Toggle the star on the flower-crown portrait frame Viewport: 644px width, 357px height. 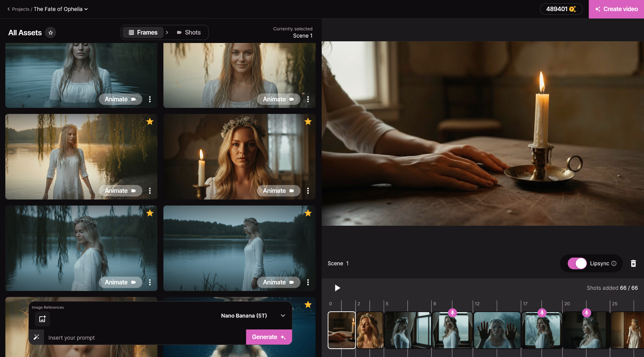[308, 122]
